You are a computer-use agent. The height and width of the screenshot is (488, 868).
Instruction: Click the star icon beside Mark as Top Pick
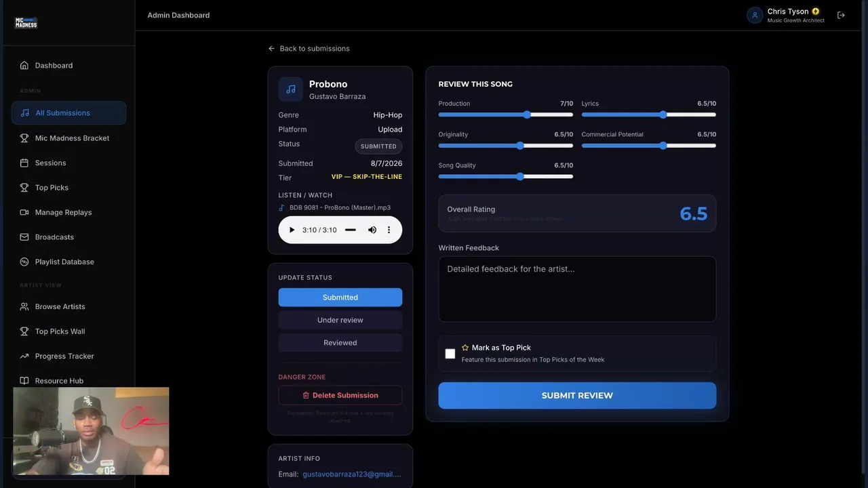(x=465, y=348)
